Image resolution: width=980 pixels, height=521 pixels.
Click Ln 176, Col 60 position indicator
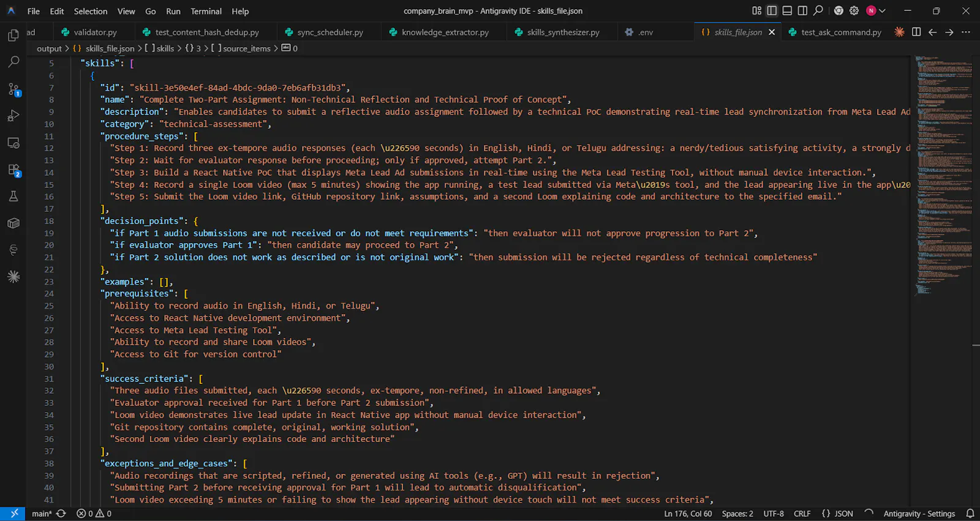click(688, 514)
